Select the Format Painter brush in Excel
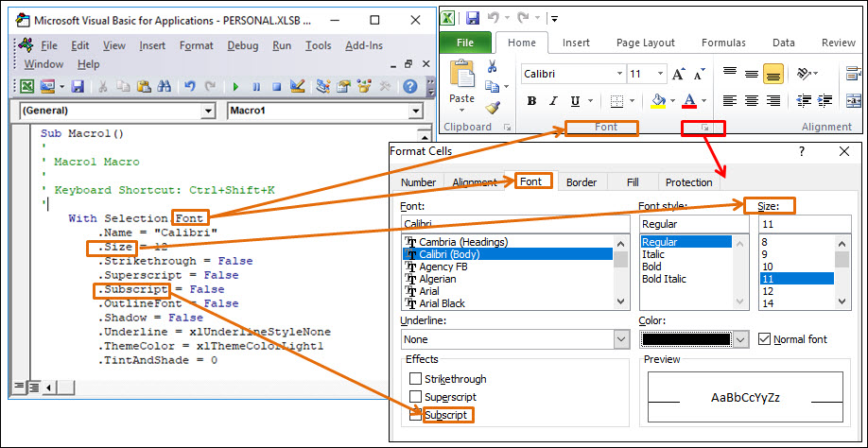Screen dimensions: 868x448 click(492, 107)
